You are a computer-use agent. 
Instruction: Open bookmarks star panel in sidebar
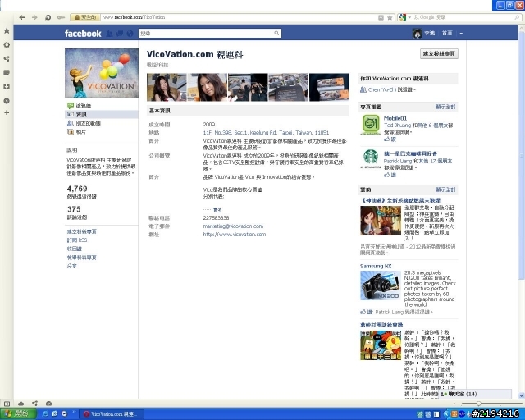tap(7, 31)
